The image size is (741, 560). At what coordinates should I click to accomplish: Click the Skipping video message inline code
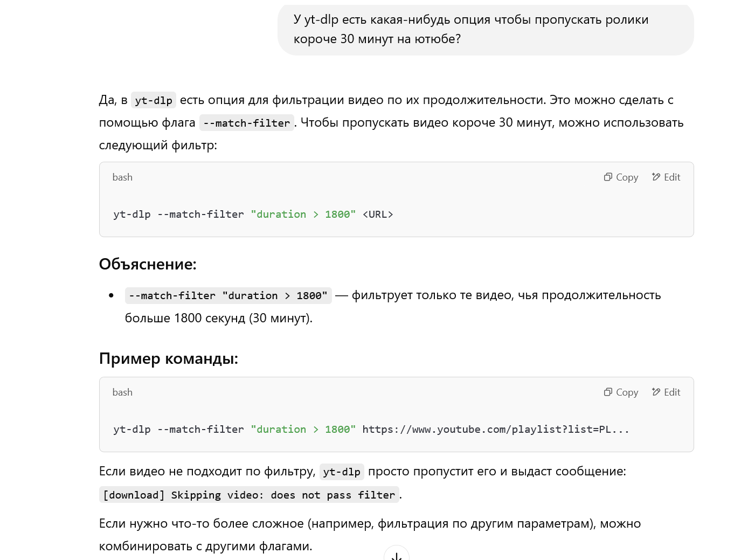249,495
